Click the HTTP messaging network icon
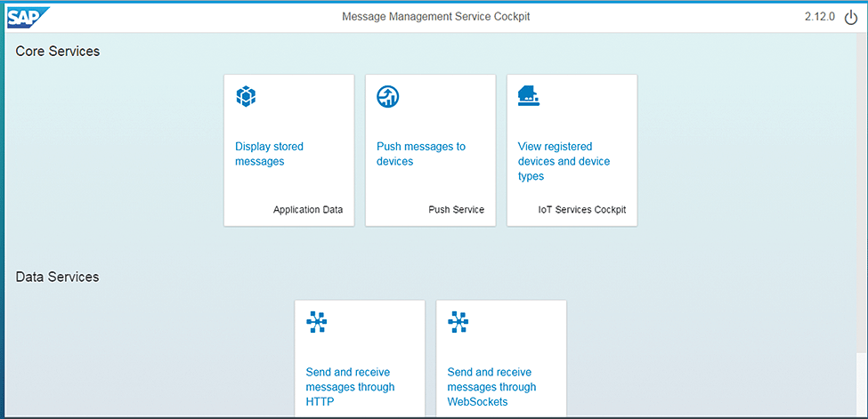Image resolution: width=868 pixels, height=419 pixels. [317, 322]
